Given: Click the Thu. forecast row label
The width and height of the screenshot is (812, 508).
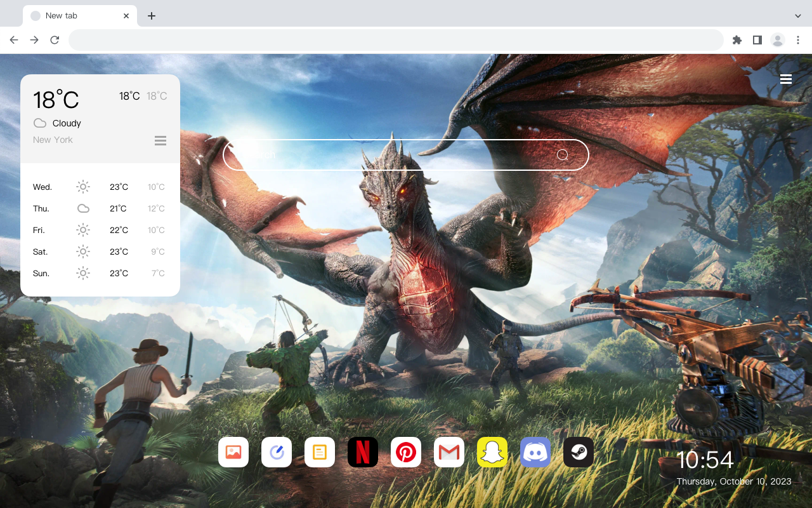Looking at the screenshot, I should pos(41,208).
